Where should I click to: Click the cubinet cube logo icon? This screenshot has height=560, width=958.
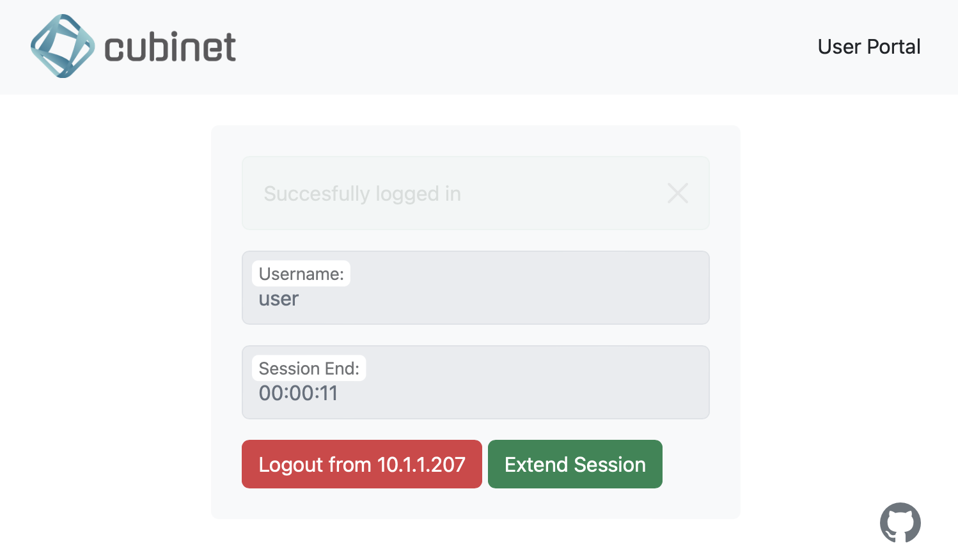tap(63, 46)
